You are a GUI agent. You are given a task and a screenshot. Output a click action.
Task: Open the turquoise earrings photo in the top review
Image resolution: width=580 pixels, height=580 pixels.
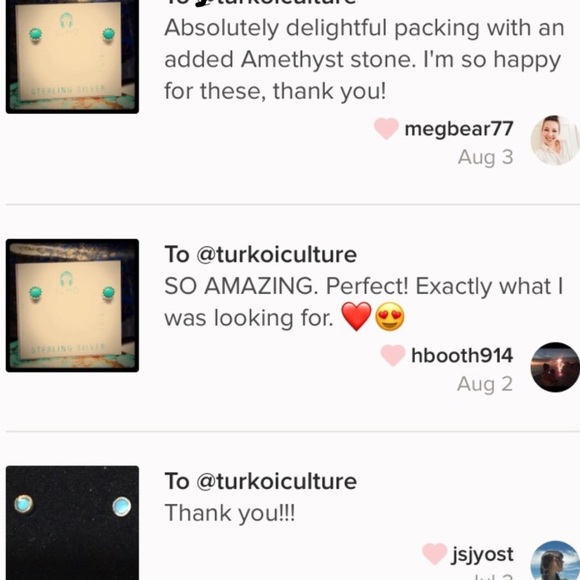click(72, 56)
